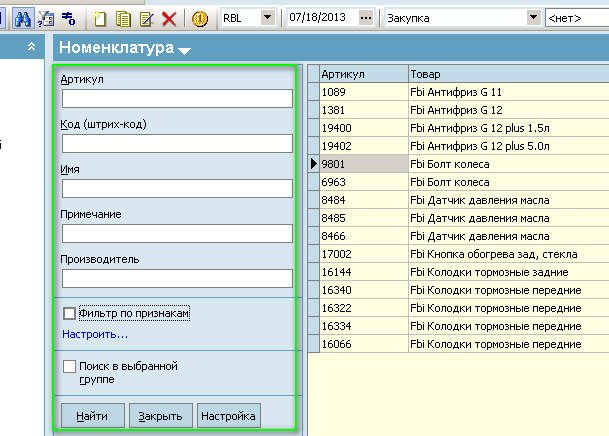Create a new item with blank page icon
Screen dimensions: 609x436
point(100,19)
